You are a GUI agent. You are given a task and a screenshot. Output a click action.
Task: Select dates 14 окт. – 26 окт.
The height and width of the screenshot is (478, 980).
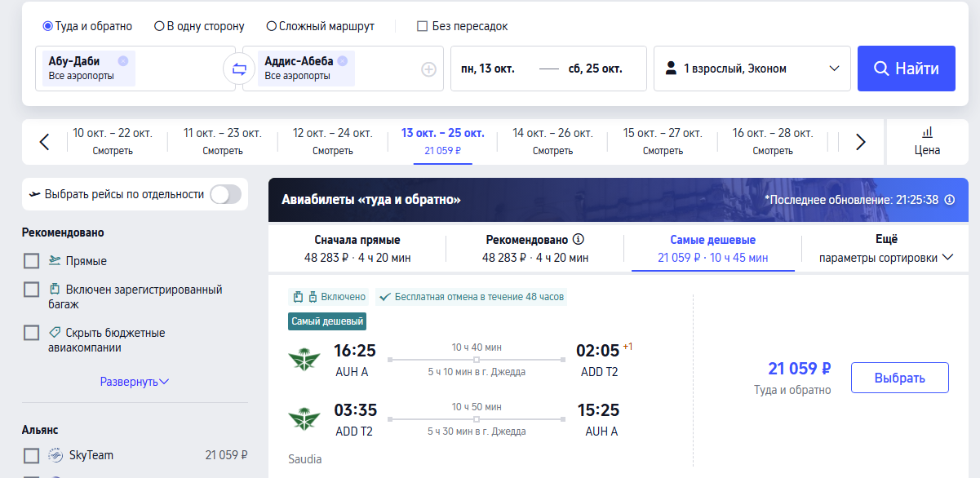552,141
